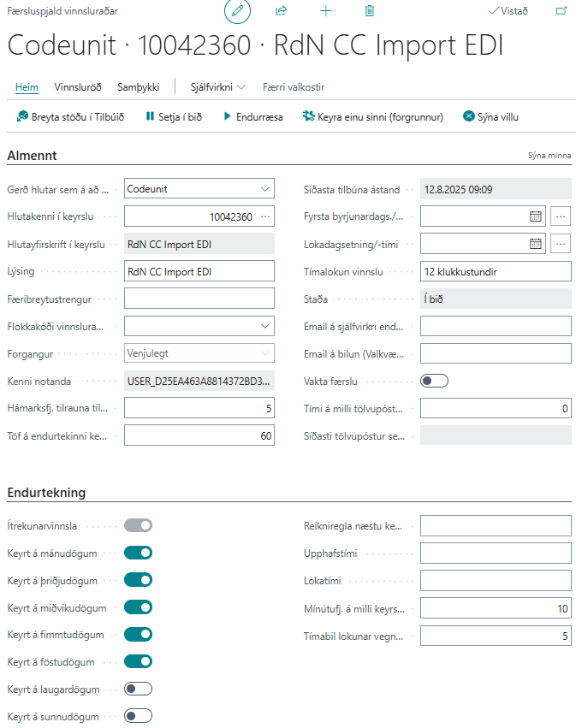Open page in new window icon
576x728 pixels.
pos(561,11)
